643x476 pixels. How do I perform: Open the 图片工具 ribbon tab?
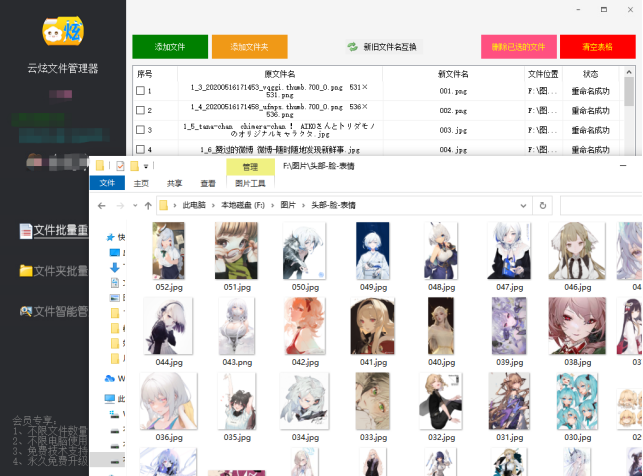point(250,183)
